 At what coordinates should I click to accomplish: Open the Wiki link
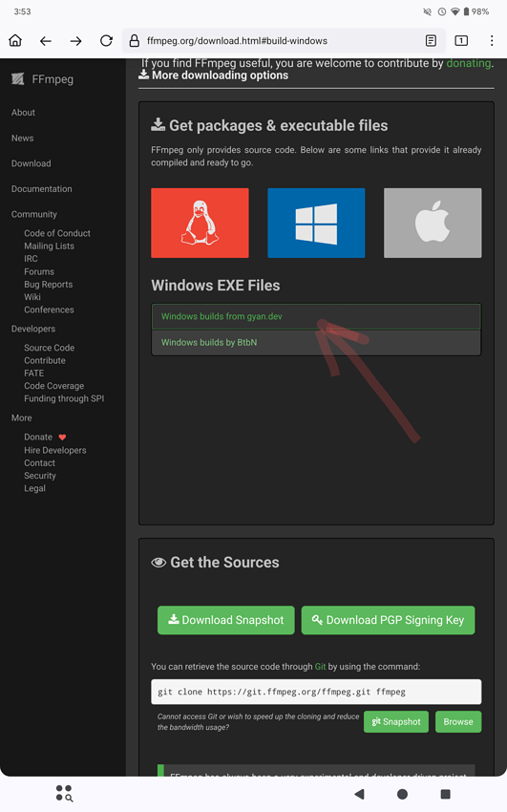pos(32,297)
